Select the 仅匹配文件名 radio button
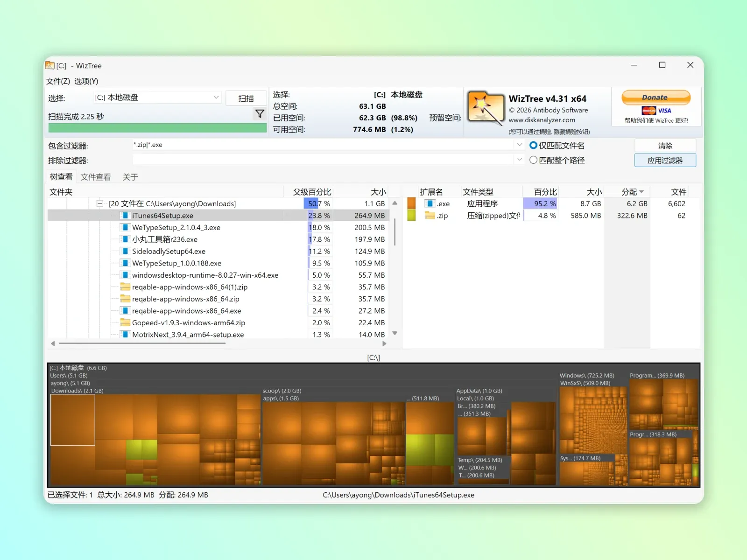The image size is (747, 560). coord(534,146)
